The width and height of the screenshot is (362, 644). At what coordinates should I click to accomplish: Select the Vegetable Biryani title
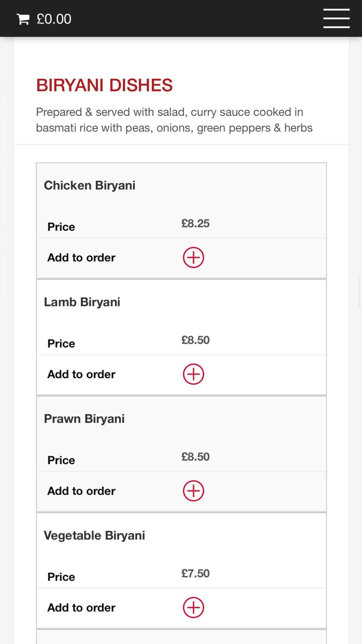94,535
